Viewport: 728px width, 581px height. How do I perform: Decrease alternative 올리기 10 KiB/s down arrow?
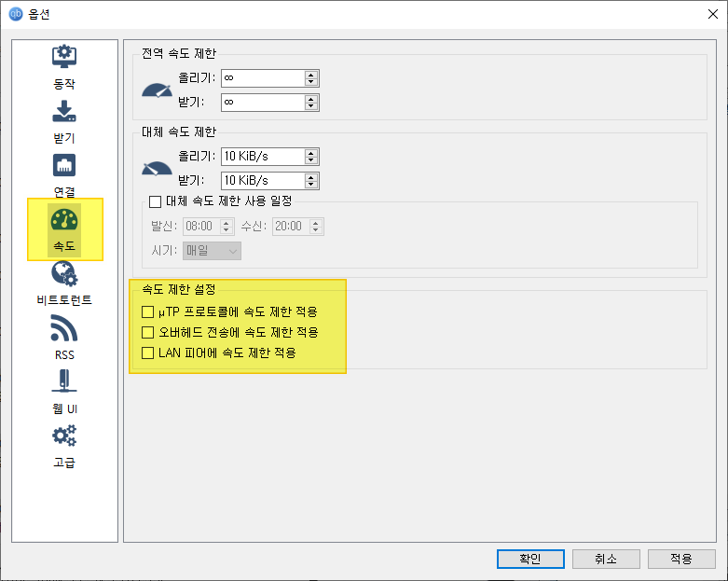pyautogui.click(x=311, y=160)
